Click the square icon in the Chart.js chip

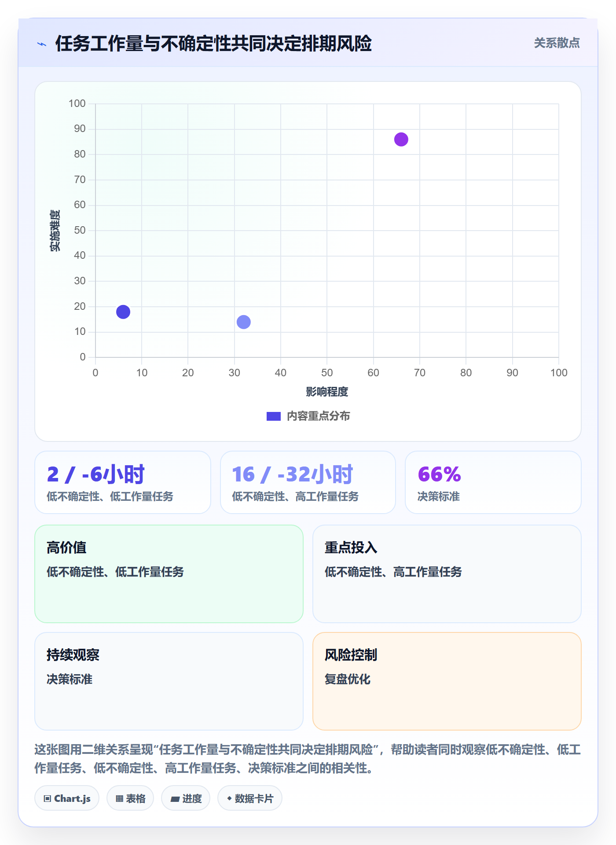click(48, 799)
